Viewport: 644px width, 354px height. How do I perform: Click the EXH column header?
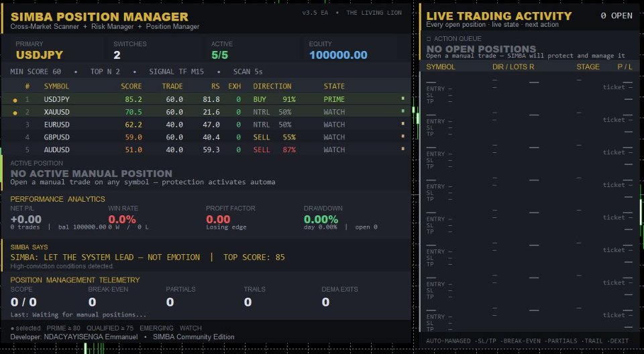tap(235, 86)
